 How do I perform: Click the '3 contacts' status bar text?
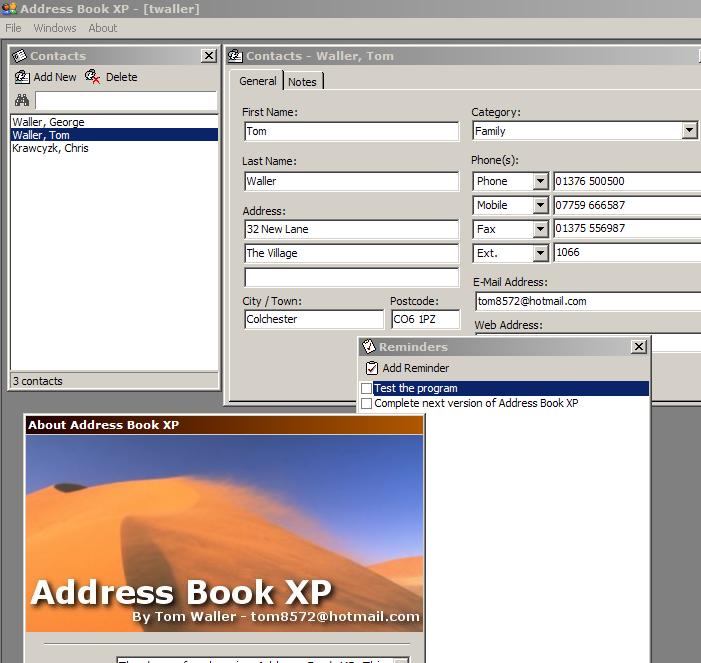tap(38, 381)
